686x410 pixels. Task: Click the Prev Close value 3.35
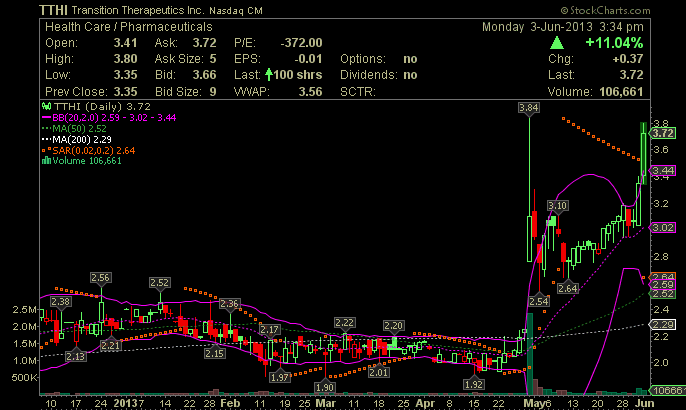click(x=125, y=91)
